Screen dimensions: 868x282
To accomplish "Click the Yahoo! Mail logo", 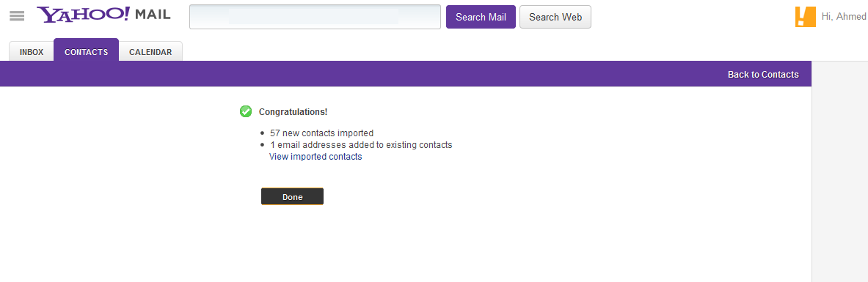I will click(x=103, y=15).
